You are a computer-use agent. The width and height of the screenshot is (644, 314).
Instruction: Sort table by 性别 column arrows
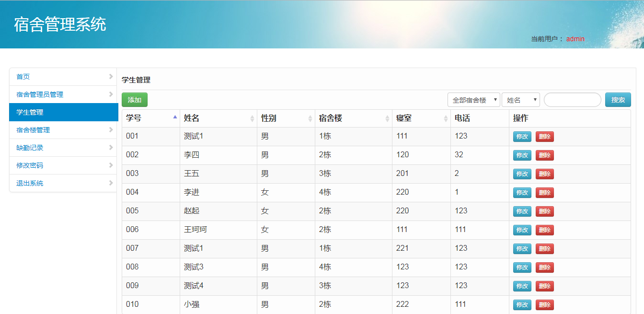(310, 118)
